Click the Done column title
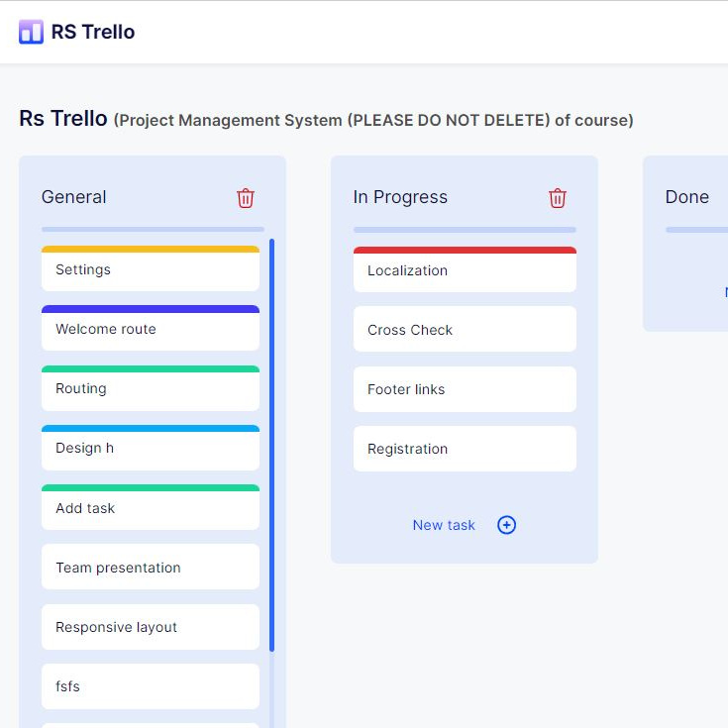 point(687,197)
